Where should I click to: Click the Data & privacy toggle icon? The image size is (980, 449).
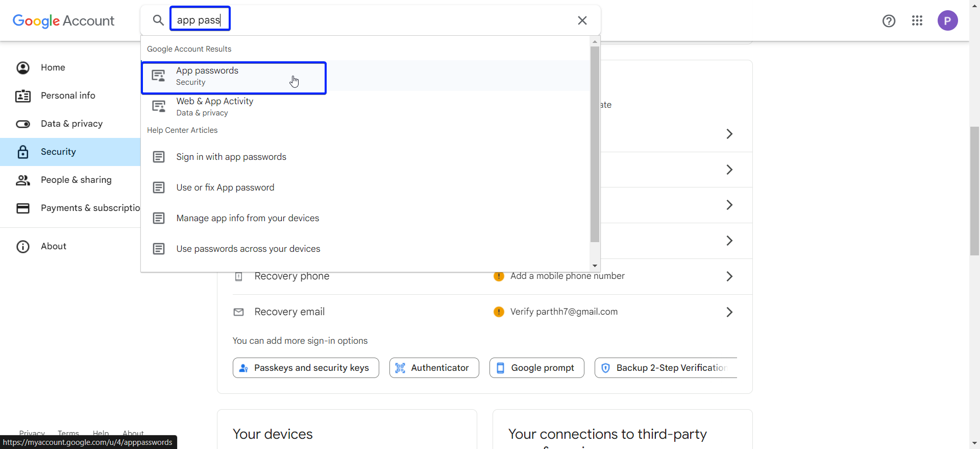tap(23, 124)
